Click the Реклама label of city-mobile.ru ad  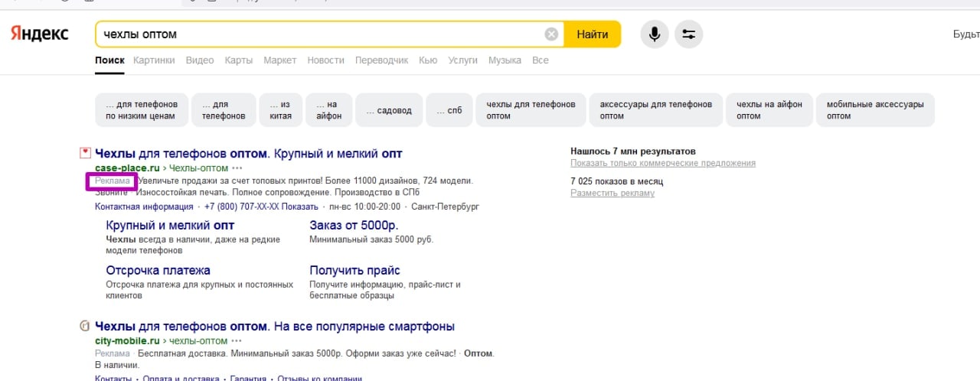(112, 354)
